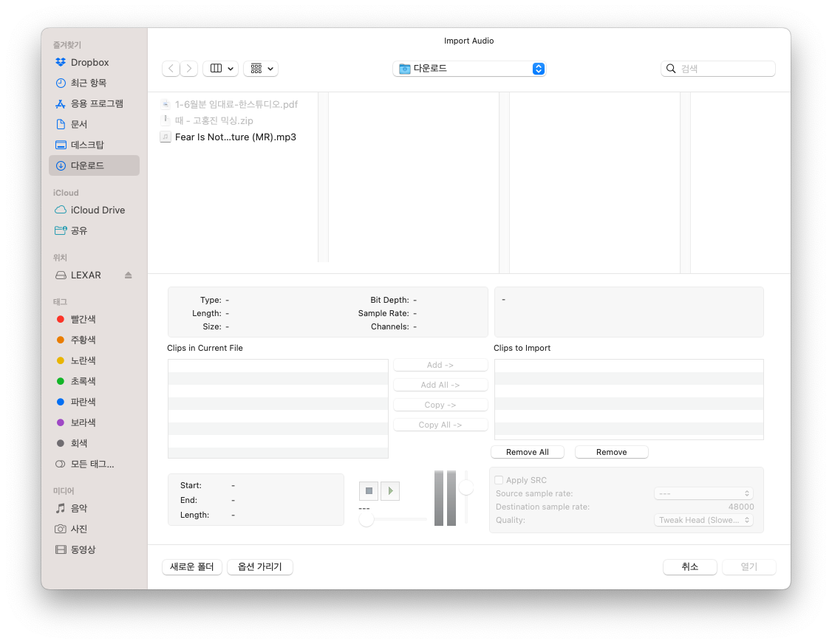Viewport: 832px width, 644px height.
Task: Open column view options dropdown
Action: click(x=221, y=69)
